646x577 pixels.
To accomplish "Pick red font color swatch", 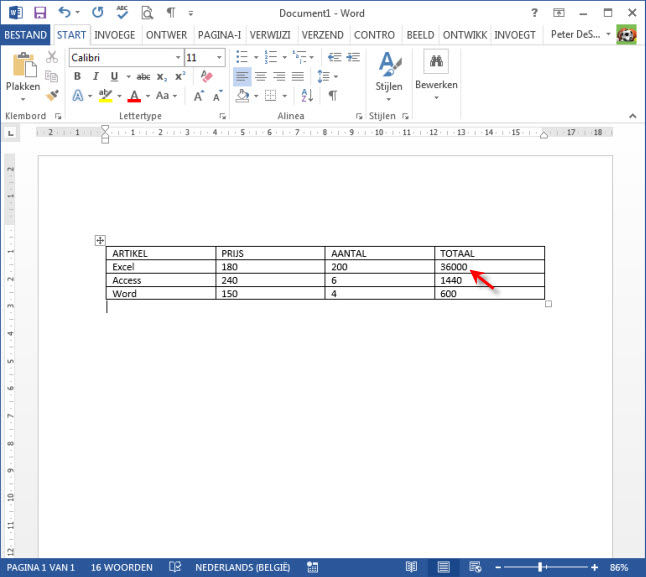I will (134, 96).
